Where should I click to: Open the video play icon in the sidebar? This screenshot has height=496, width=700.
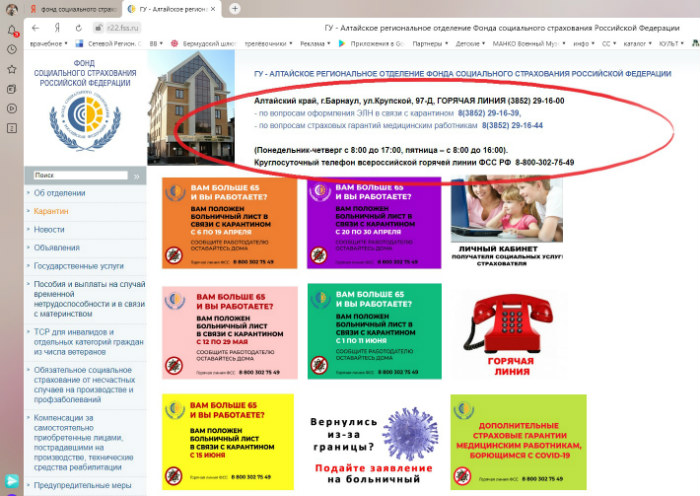click(12, 108)
